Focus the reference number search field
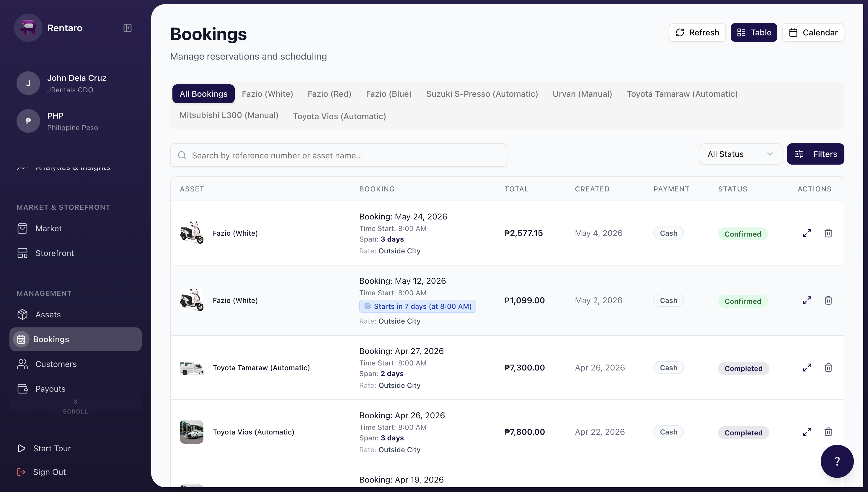This screenshot has height=492, width=868. pos(338,155)
